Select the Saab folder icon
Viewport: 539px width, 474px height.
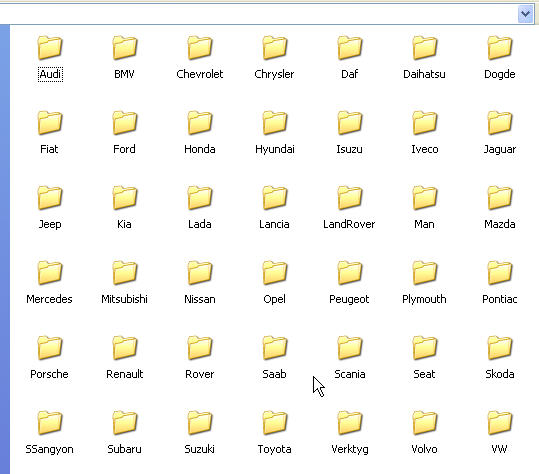275,347
